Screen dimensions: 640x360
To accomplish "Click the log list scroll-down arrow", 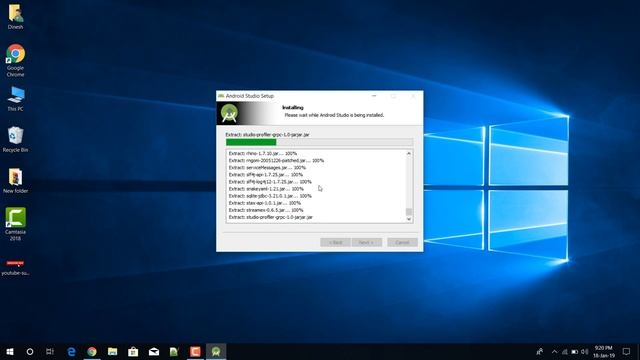I will [x=409, y=219].
